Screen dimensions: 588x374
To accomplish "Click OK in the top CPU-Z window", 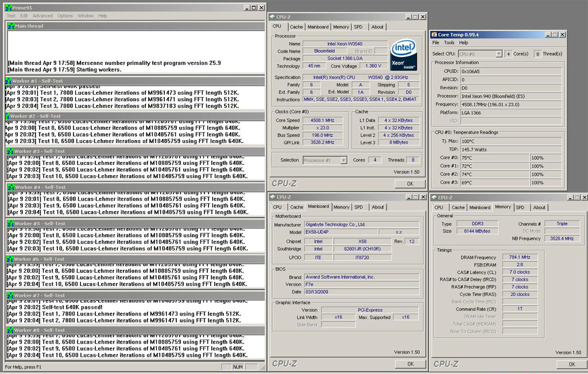I will click(410, 184).
